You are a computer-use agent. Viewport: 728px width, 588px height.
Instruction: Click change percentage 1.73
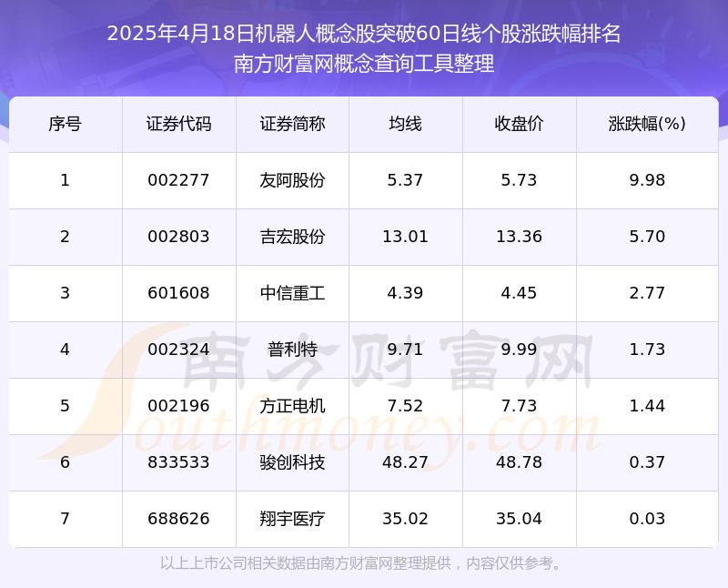coord(647,350)
